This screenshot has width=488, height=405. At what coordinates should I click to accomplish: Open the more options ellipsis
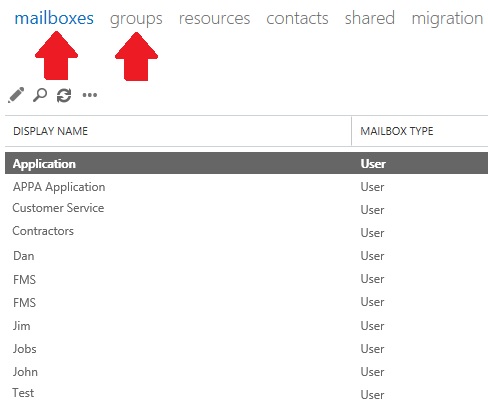tap(90, 95)
